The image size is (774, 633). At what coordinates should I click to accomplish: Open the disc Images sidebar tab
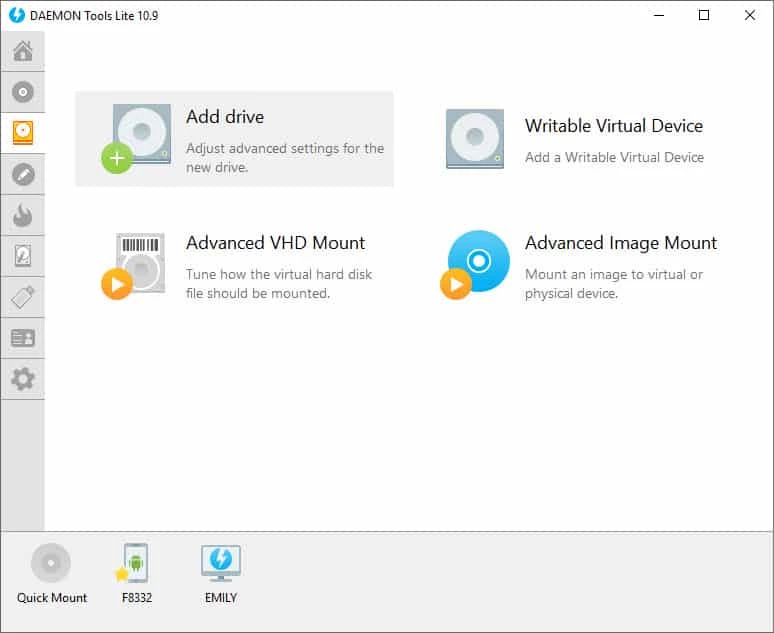22,92
